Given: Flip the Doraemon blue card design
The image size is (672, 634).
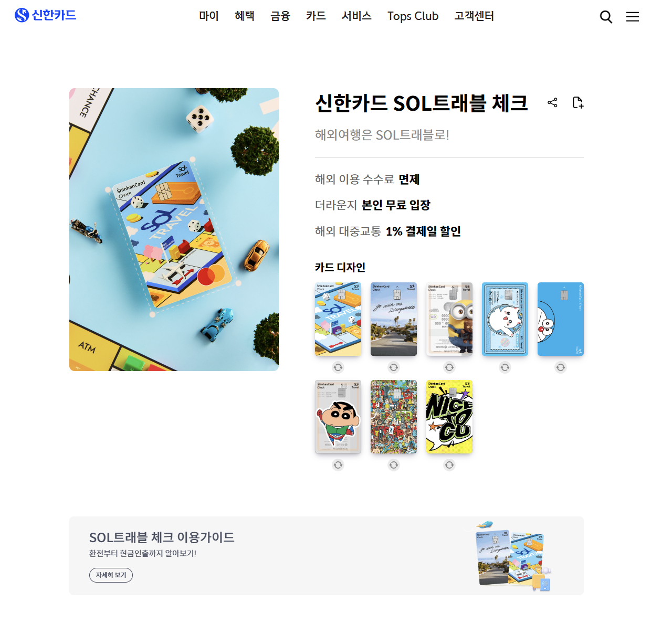Looking at the screenshot, I should coord(561,367).
